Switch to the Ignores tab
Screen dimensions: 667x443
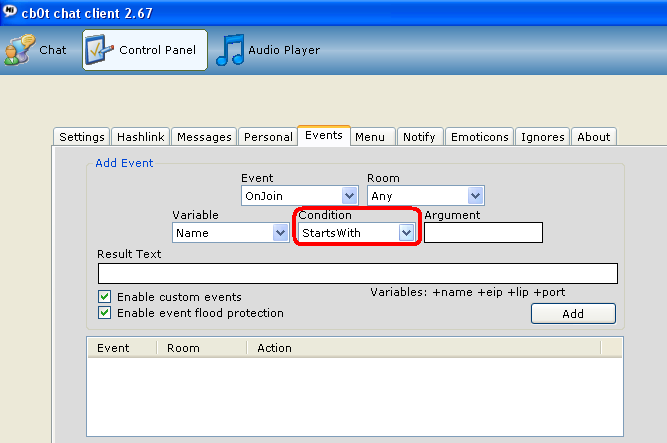coord(542,137)
